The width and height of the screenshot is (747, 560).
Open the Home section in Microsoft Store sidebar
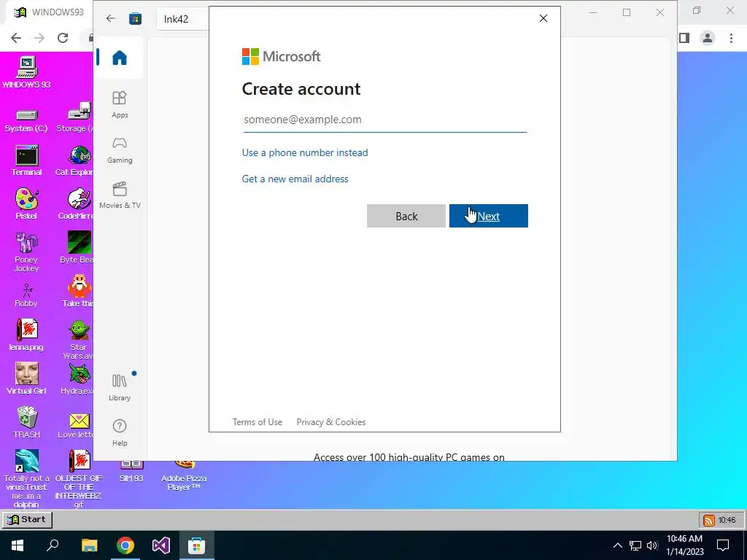tap(119, 58)
